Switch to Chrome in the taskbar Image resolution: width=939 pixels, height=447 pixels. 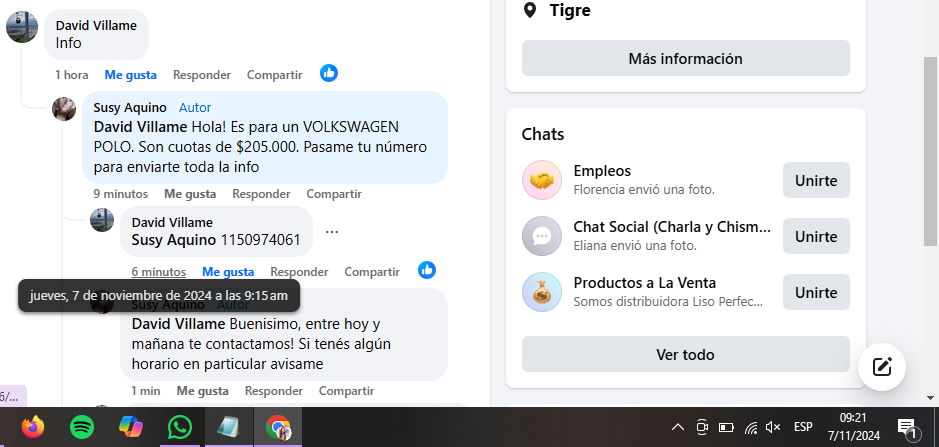click(278, 427)
